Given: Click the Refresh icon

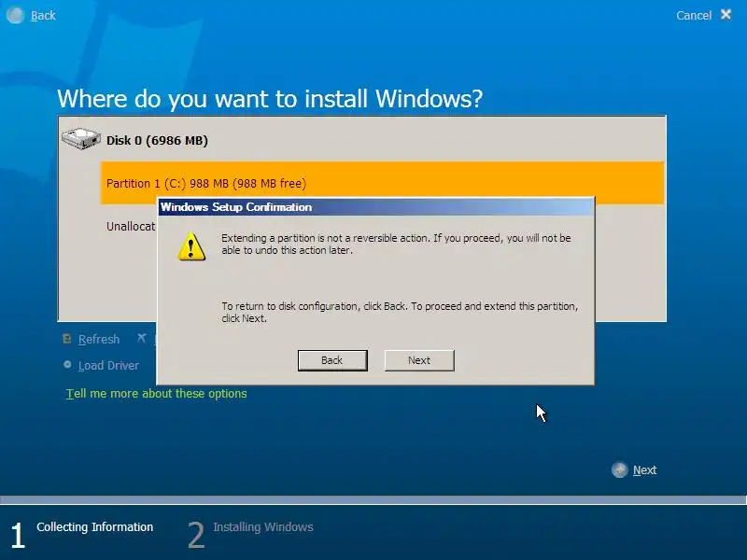Looking at the screenshot, I should tap(67, 339).
